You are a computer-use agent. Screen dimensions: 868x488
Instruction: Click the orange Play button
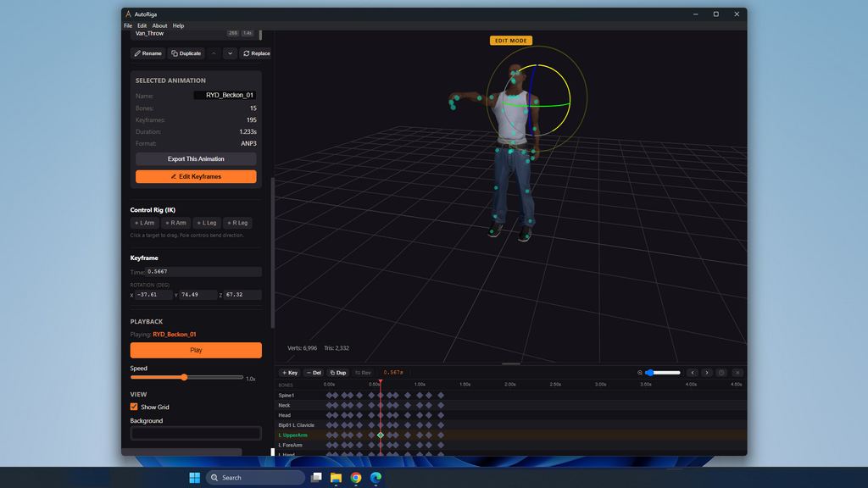pos(196,350)
